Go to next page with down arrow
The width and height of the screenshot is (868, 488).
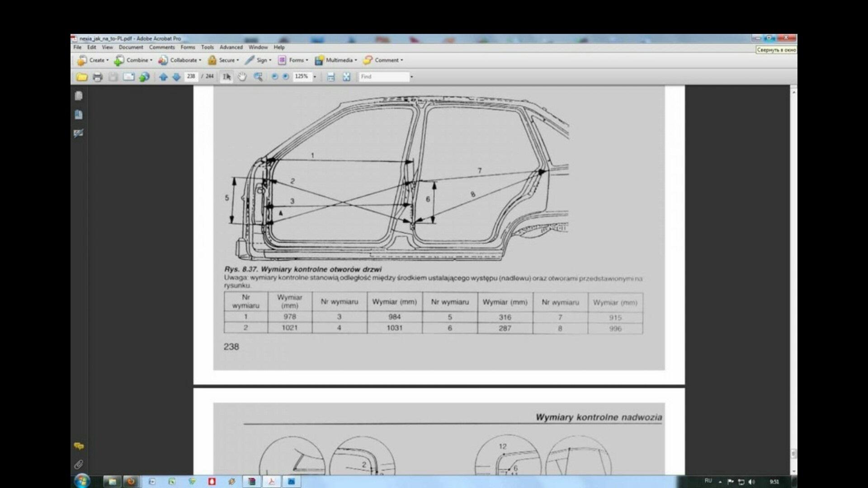(176, 77)
